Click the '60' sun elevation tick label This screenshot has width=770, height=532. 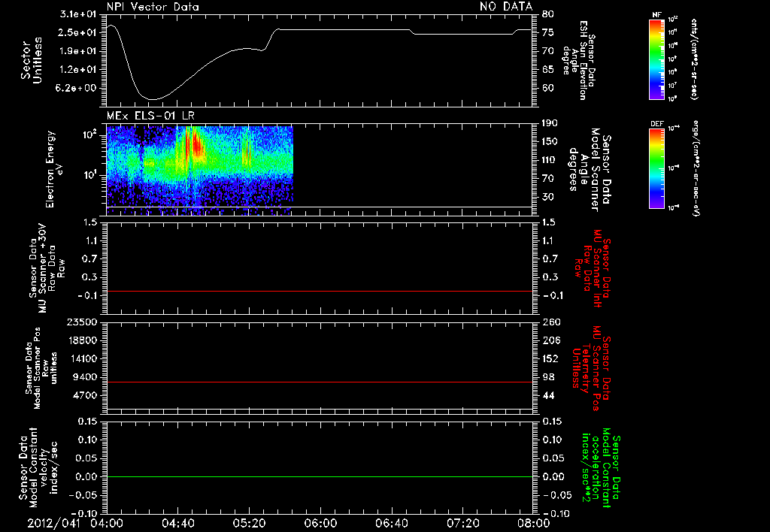coord(548,89)
